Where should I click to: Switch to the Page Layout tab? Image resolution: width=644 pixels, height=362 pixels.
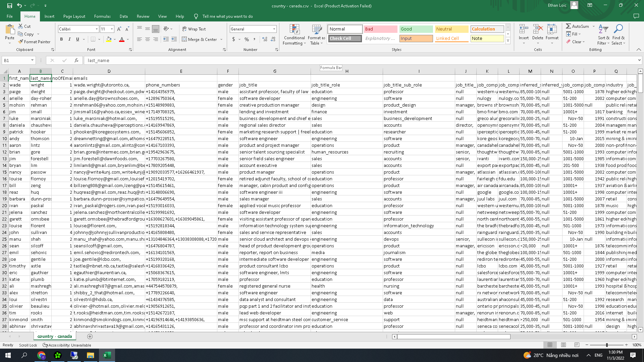pyautogui.click(x=74, y=16)
